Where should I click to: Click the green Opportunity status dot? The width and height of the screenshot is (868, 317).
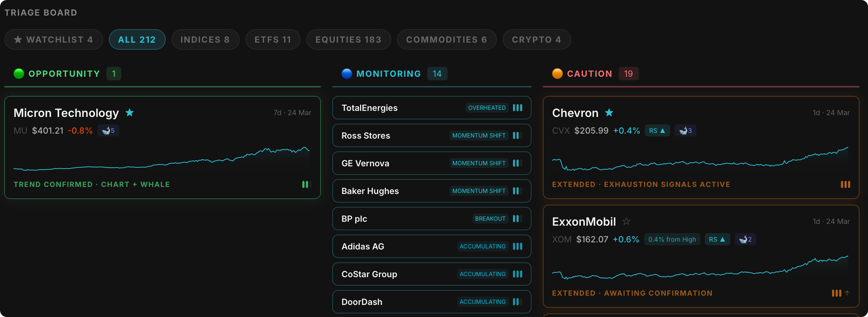(x=19, y=74)
